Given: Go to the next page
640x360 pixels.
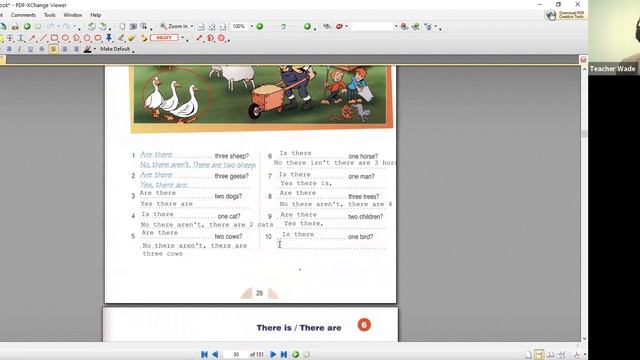Looking at the screenshot, I should (x=273, y=354).
